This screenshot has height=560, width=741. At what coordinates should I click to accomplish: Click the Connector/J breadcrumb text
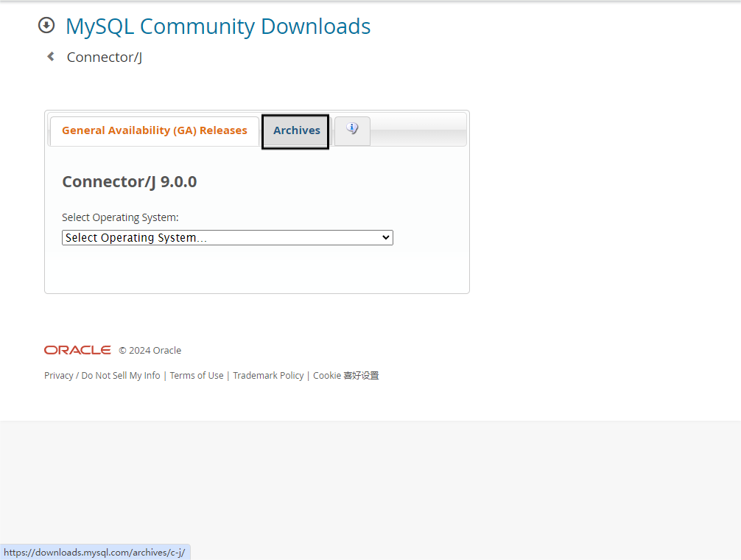point(105,57)
